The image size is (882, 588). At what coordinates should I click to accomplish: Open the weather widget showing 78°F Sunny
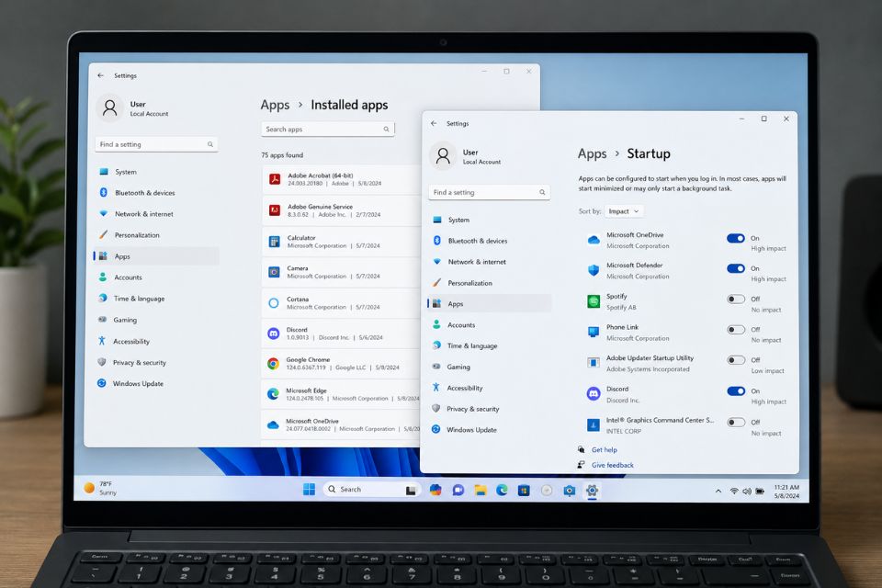tap(100, 488)
